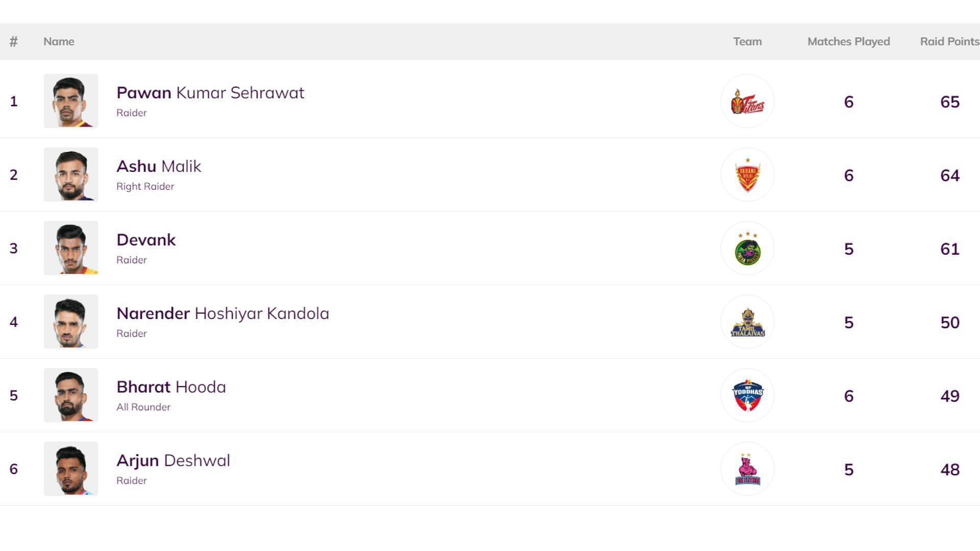Sort by the Raid Points column header
The image size is (980, 551).
point(949,41)
